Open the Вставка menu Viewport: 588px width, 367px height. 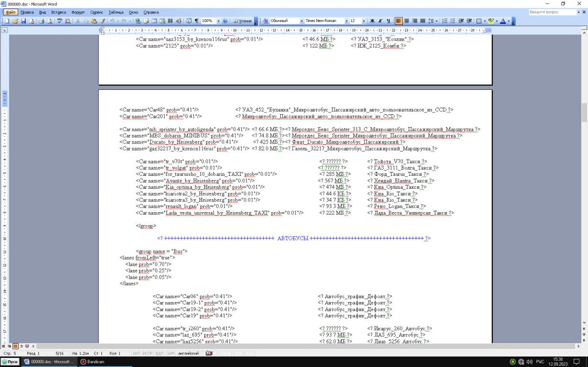pyautogui.click(x=58, y=12)
